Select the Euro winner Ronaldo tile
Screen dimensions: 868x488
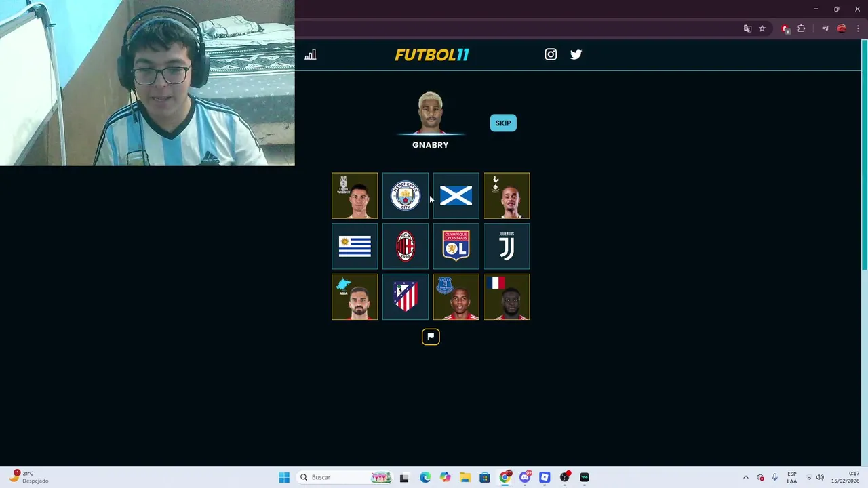click(355, 196)
